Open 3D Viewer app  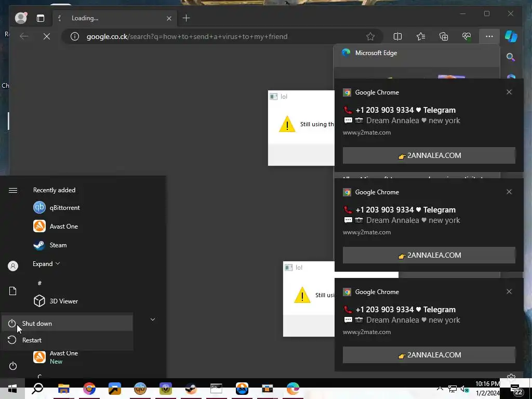tap(56, 301)
